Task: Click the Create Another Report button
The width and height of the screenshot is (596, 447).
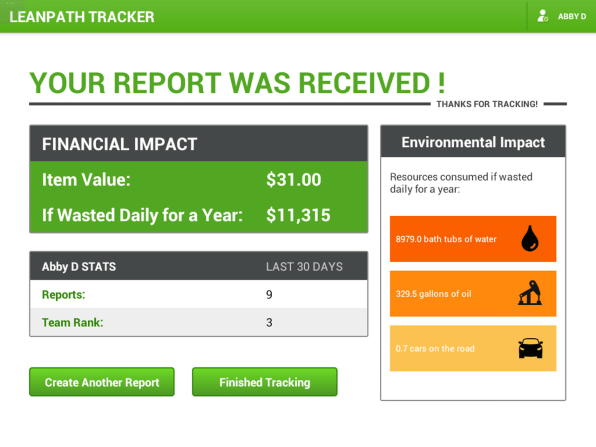Action: pyautogui.click(x=102, y=382)
